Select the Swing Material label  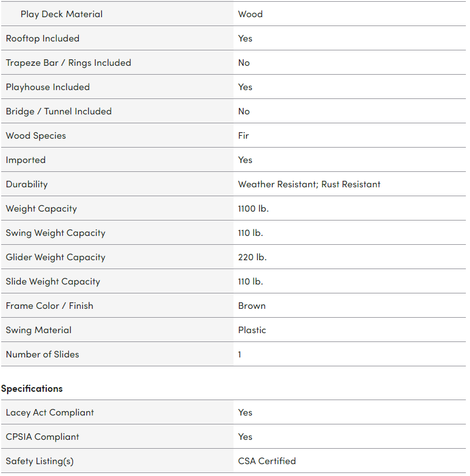coord(39,330)
